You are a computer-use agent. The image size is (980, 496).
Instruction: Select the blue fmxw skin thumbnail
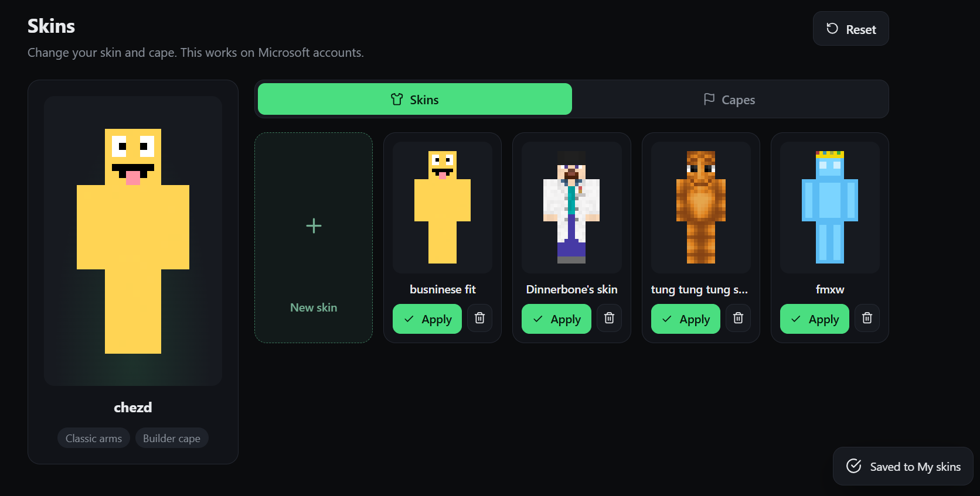click(x=830, y=207)
